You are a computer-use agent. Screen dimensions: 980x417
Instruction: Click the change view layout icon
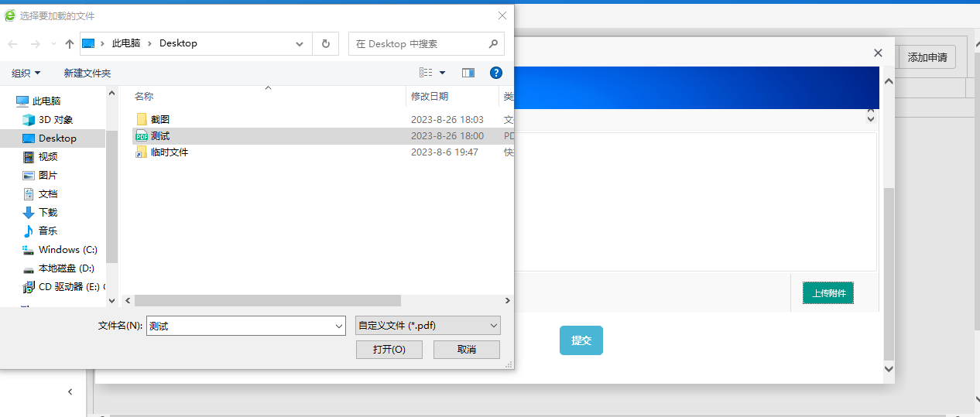pyautogui.click(x=427, y=73)
